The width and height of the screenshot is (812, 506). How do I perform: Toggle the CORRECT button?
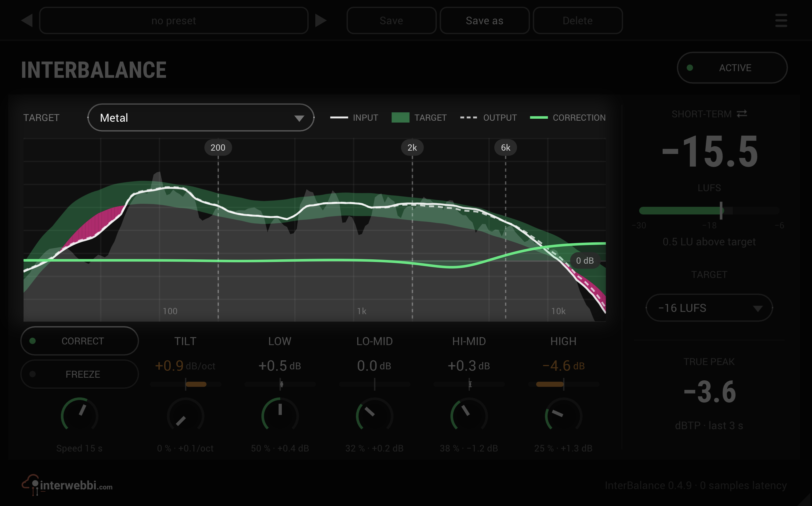tap(80, 341)
